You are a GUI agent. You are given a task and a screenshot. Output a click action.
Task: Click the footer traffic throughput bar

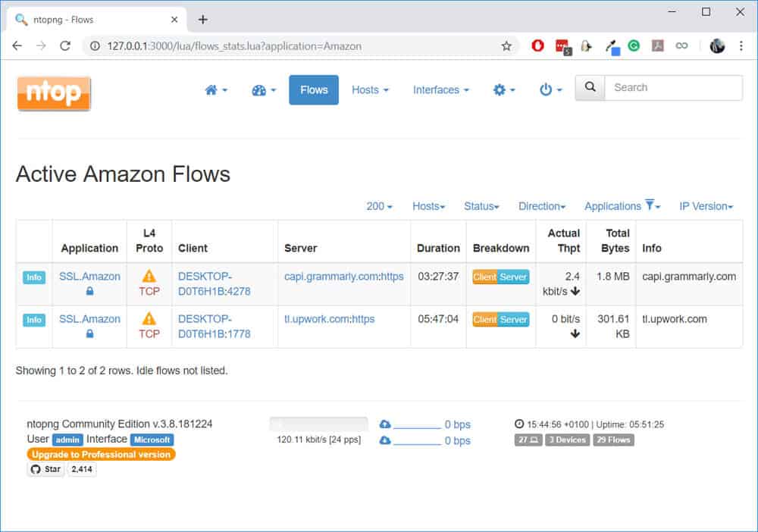[318, 424]
